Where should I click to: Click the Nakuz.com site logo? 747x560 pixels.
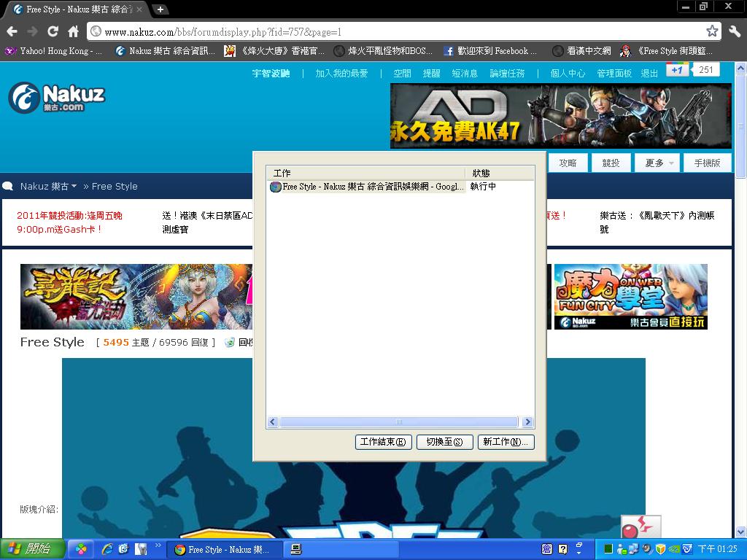(57, 97)
